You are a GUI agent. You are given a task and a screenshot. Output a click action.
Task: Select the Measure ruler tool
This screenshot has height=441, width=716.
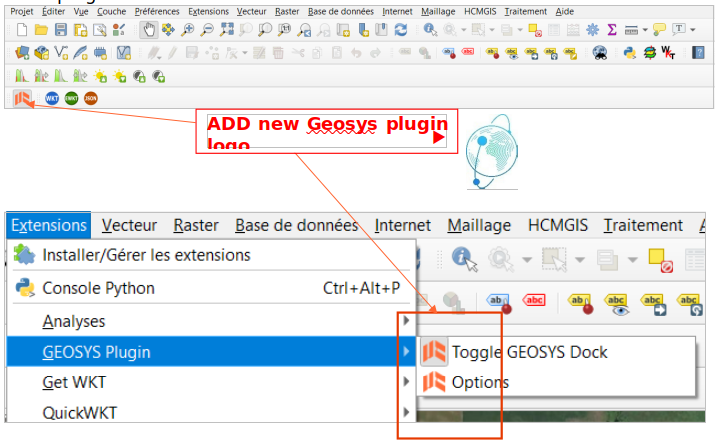pyautogui.click(x=631, y=30)
